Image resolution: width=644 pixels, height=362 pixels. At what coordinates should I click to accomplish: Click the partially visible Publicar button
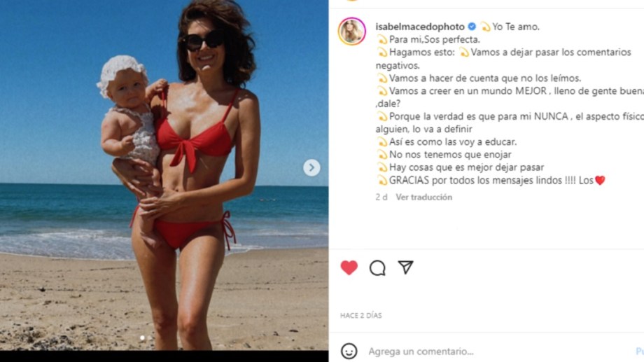point(640,351)
